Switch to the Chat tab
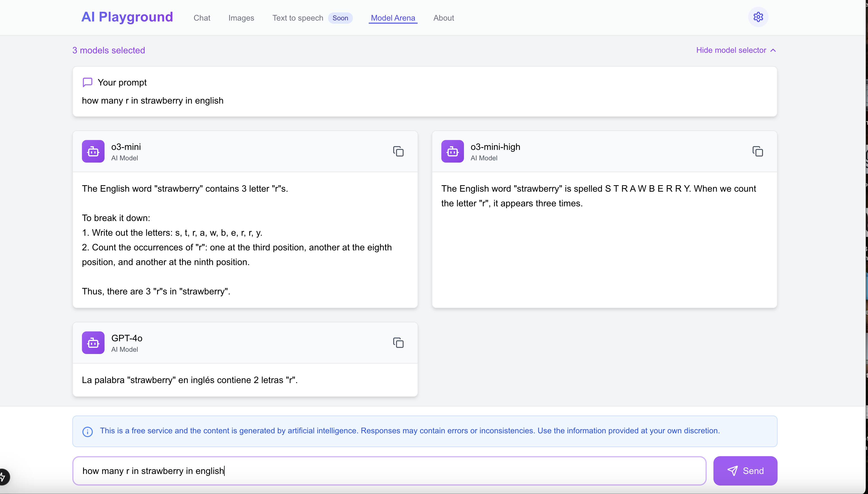The height and width of the screenshot is (494, 868). click(202, 18)
